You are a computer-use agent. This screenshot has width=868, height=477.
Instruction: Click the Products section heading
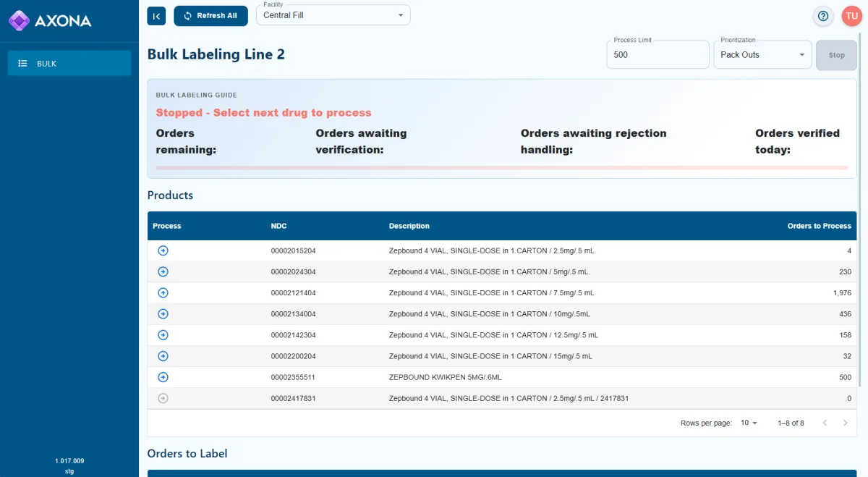coord(170,195)
